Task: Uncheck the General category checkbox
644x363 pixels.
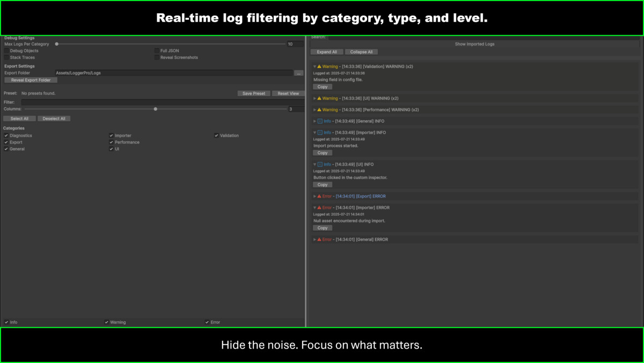Action: (x=6, y=149)
